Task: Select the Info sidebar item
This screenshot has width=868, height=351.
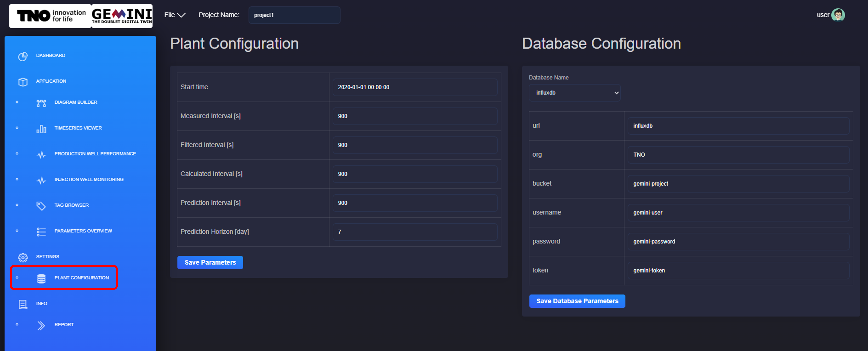Action: (x=41, y=303)
